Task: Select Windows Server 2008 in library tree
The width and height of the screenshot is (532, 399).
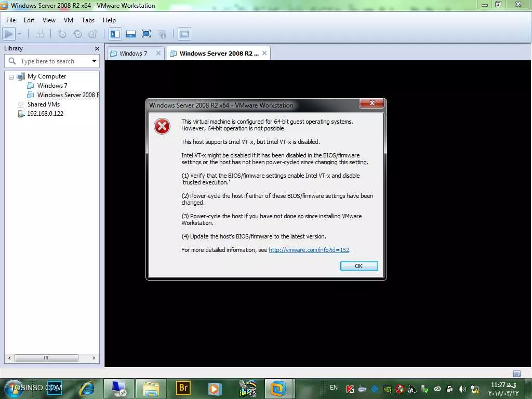Action: (x=68, y=95)
